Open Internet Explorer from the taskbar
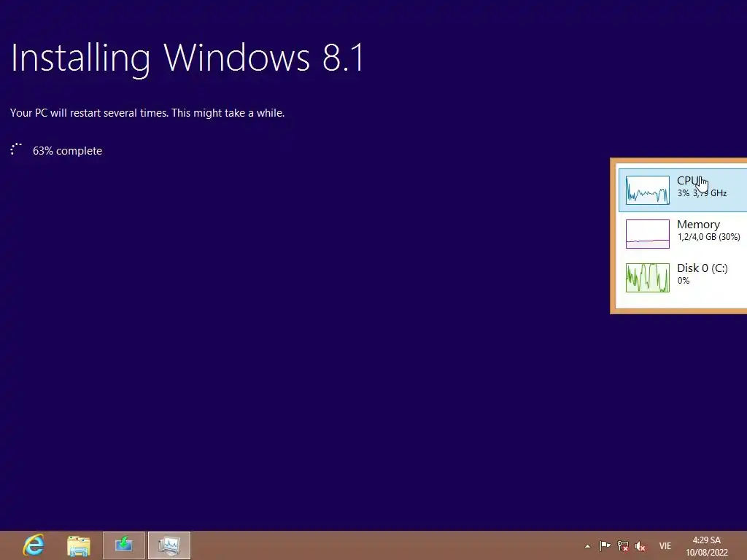The height and width of the screenshot is (560, 747). (x=34, y=545)
